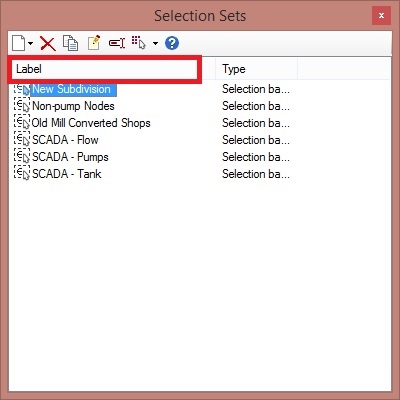400x400 pixels.
Task: Click the Select in Drawing icon
Action: coord(138,43)
